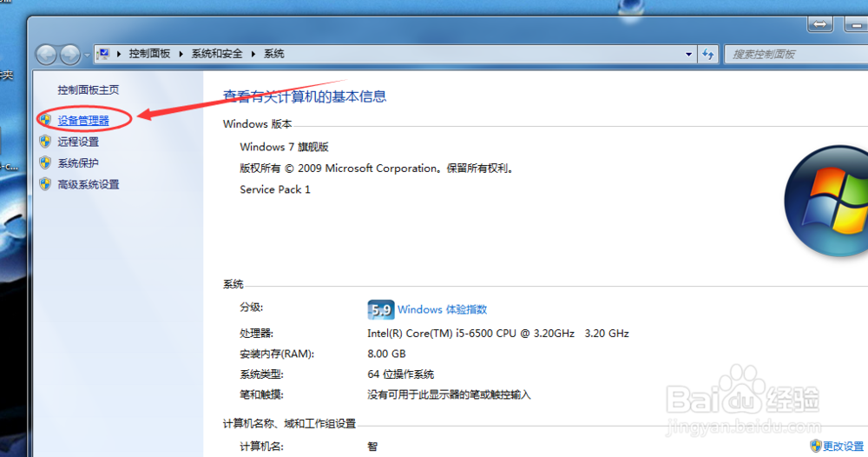Click the 安装内存(RAM): label
This screenshot has width=868, height=457.
[x=277, y=354]
